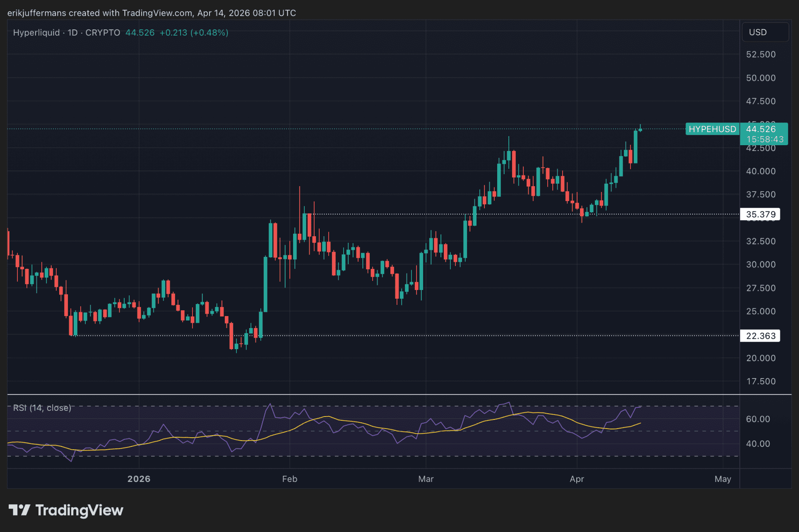This screenshot has width=799, height=532.
Task: Click the 2026 year label on time axis
Action: coord(139,479)
